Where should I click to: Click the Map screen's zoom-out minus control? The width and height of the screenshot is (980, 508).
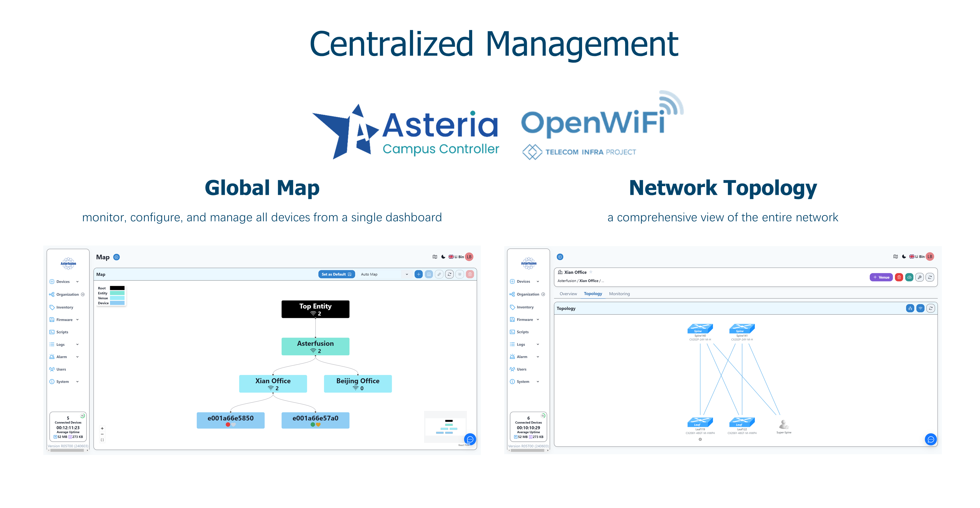click(102, 434)
